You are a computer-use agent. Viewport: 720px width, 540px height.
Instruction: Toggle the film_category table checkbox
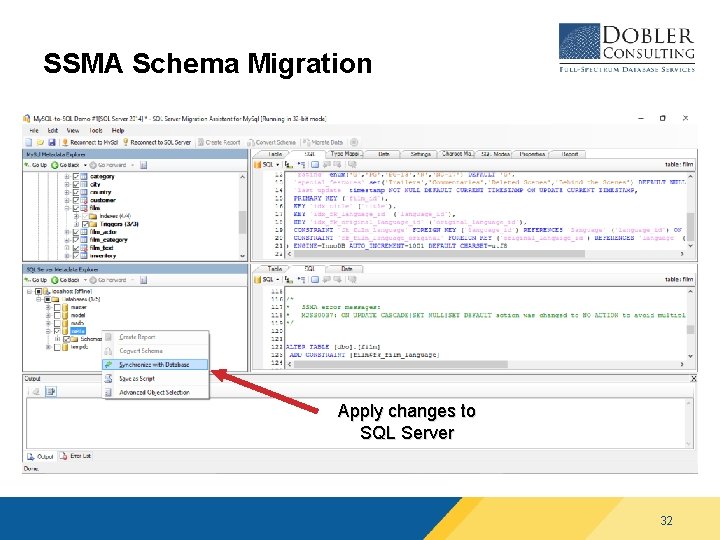(x=76, y=240)
